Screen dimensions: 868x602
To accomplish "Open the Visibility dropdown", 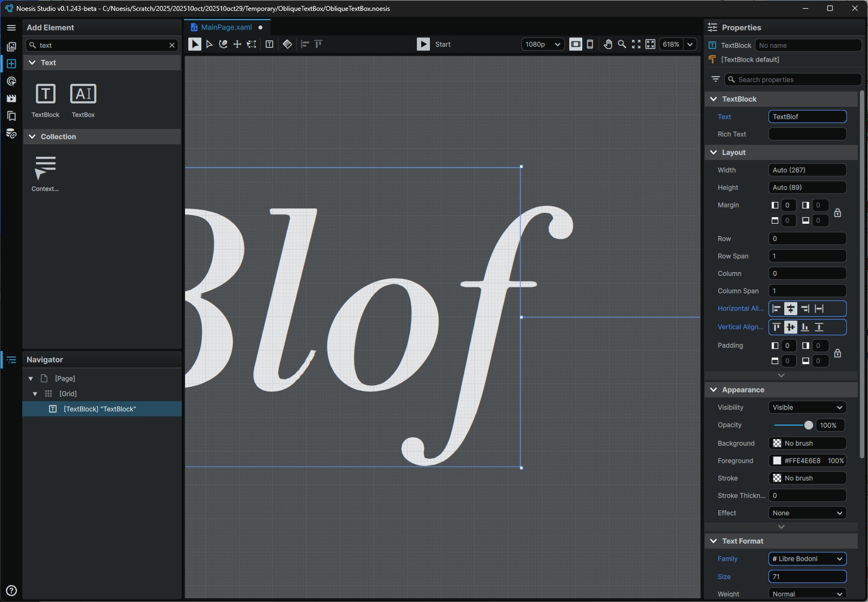I will coord(807,408).
